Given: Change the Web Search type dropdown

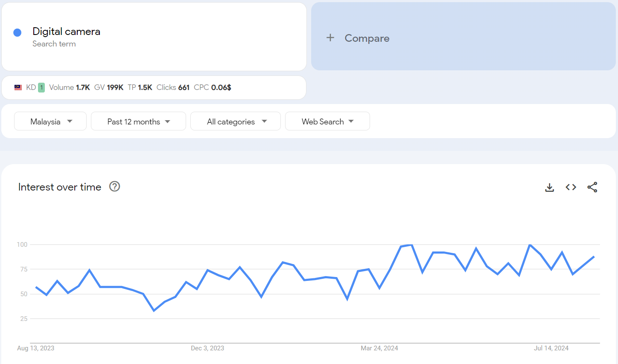Looking at the screenshot, I should 327,121.
